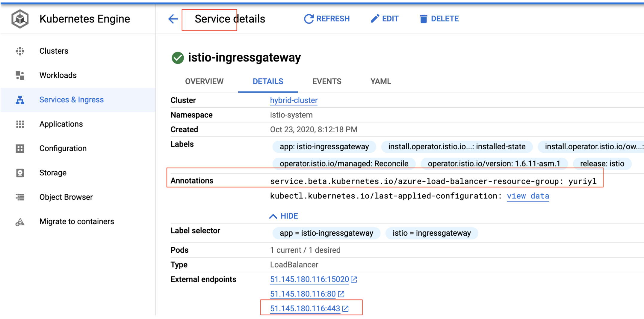Click the app = istio-ingressgateway selector chip

click(326, 233)
